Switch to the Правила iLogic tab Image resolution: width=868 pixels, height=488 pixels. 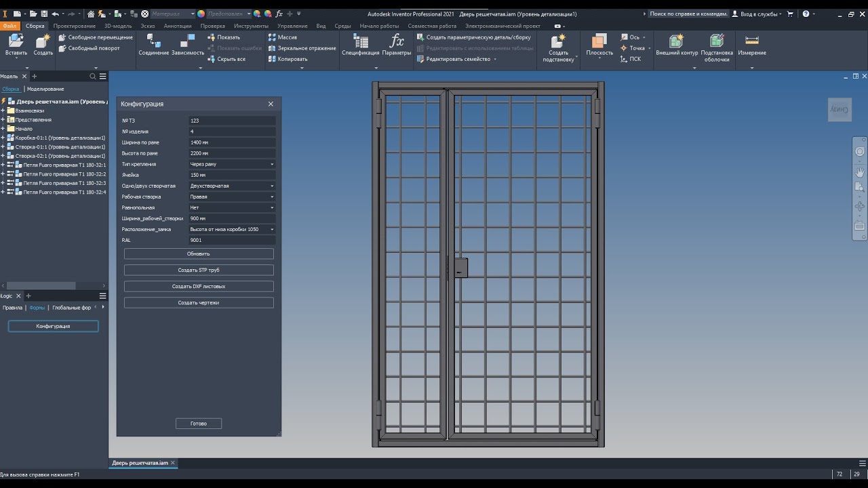(12, 308)
